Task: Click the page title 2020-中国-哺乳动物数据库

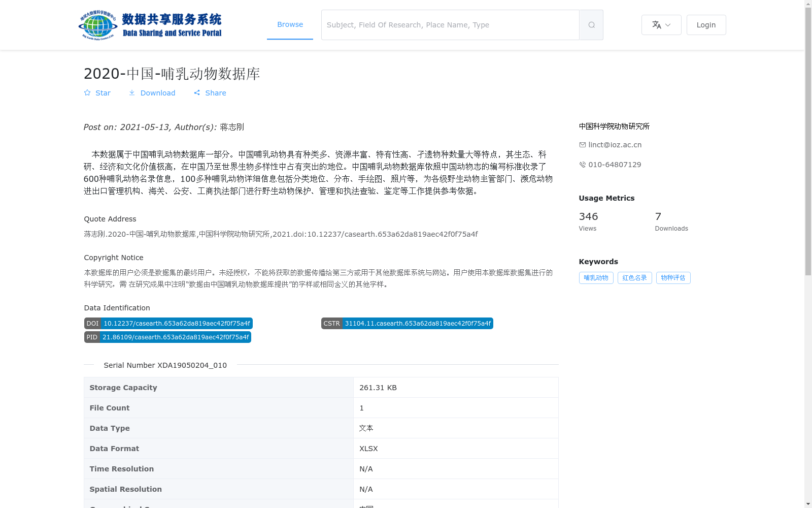Action: (172, 74)
